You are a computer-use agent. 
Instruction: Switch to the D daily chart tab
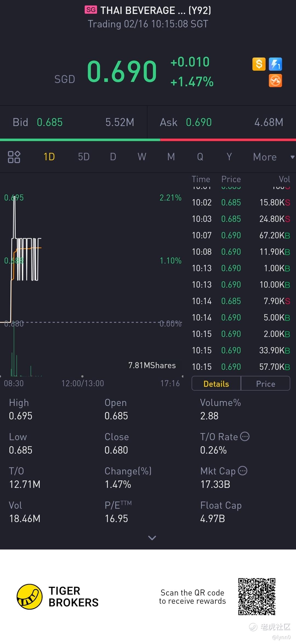click(113, 157)
